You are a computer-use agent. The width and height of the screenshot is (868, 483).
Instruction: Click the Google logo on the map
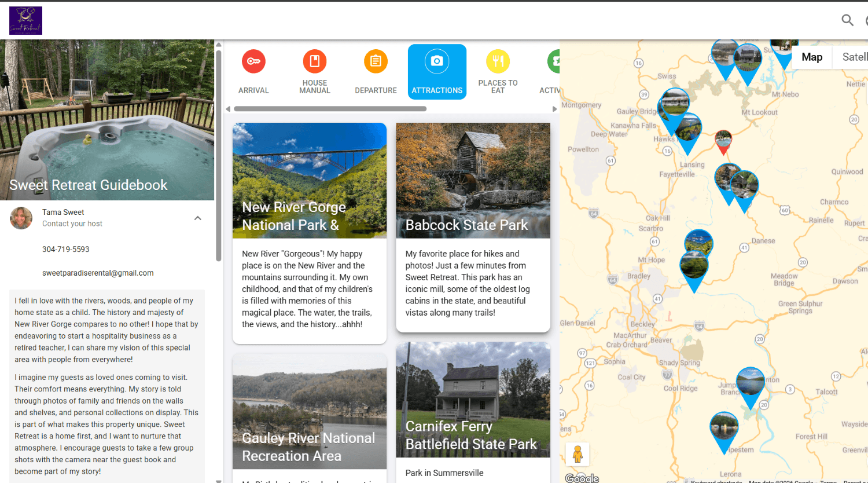pyautogui.click(x=582, y=478)
